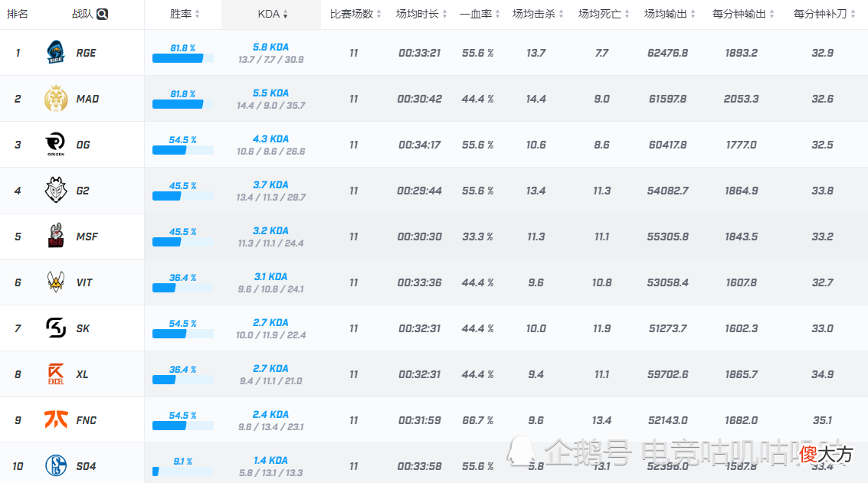Viewport: 868px width, 483px height.
Task: Click the FNC Fnatic team logo
Action: 56,420
